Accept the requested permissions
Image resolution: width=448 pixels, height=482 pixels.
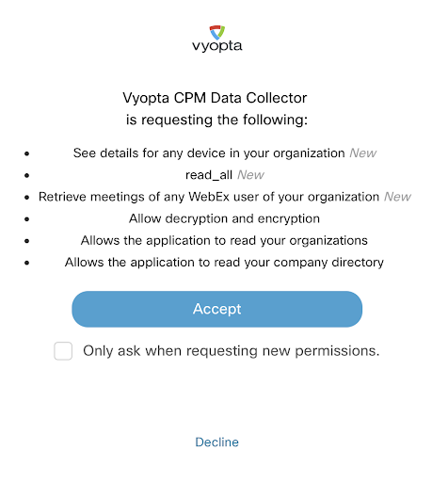[x=217, y=309]
